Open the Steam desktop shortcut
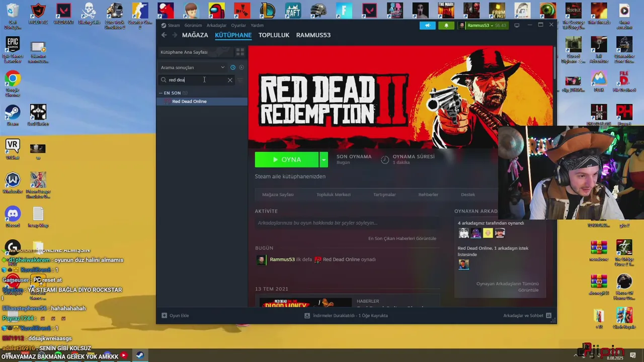644x362 pixels. [13, 116]
